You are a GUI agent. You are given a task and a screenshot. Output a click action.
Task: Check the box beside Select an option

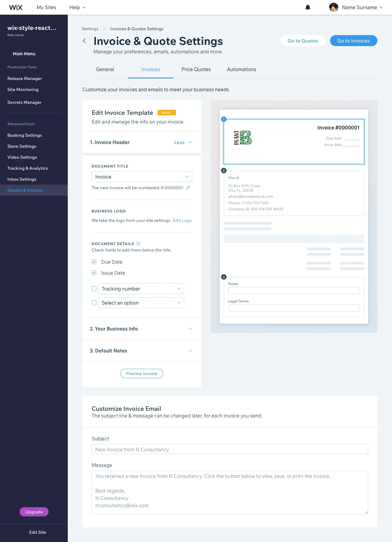pyautogui.click(x=94, y=303)
